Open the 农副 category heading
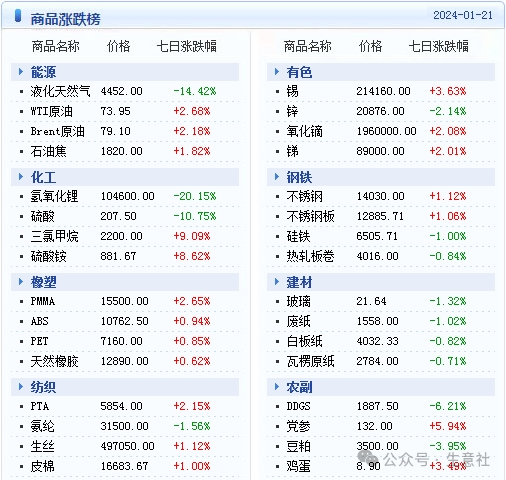This screenshot has width=506, height=480. tap(299, 387)
